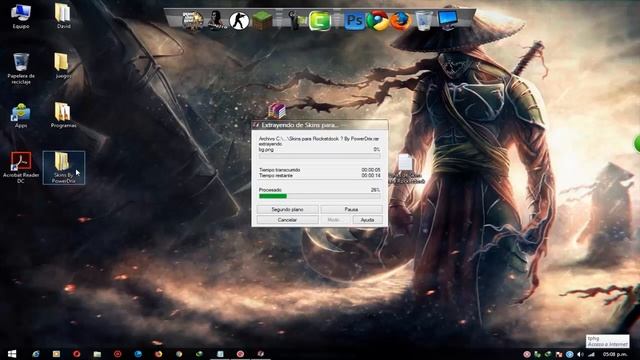Click Cancelar to stop extraction

287,220
